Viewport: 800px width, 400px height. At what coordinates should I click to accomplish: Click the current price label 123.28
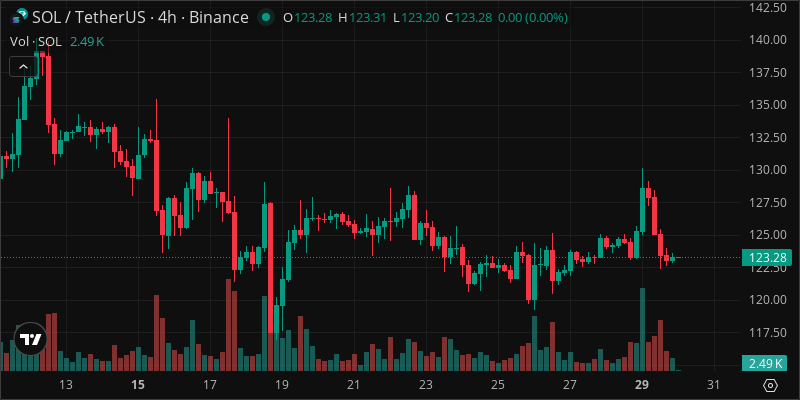(x=768, y=257)
